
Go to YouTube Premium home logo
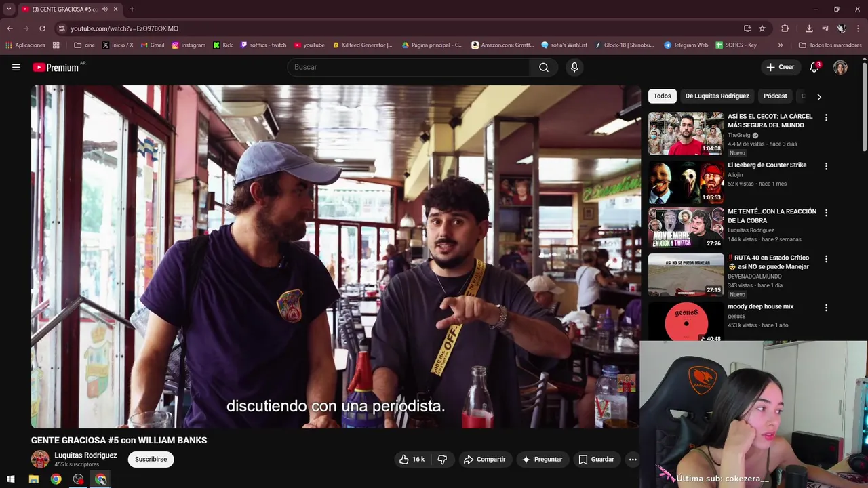coord(56,67)
